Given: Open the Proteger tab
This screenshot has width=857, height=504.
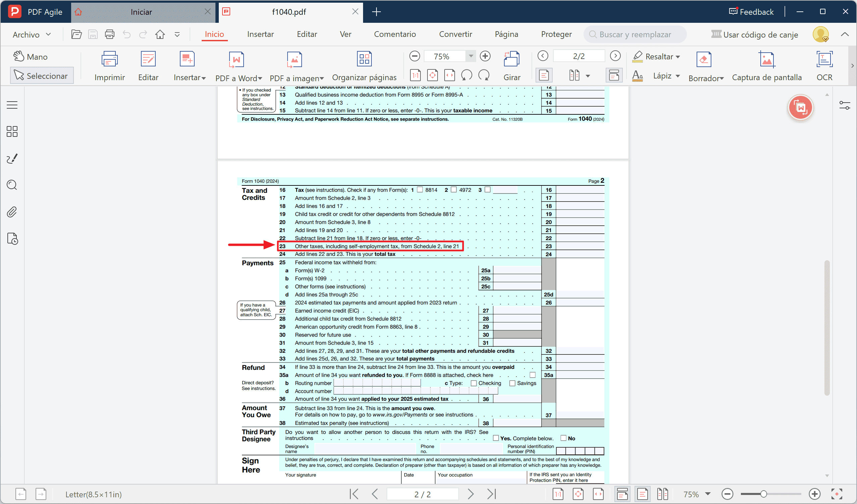Looking at the screenshot, I should (556, 34).
